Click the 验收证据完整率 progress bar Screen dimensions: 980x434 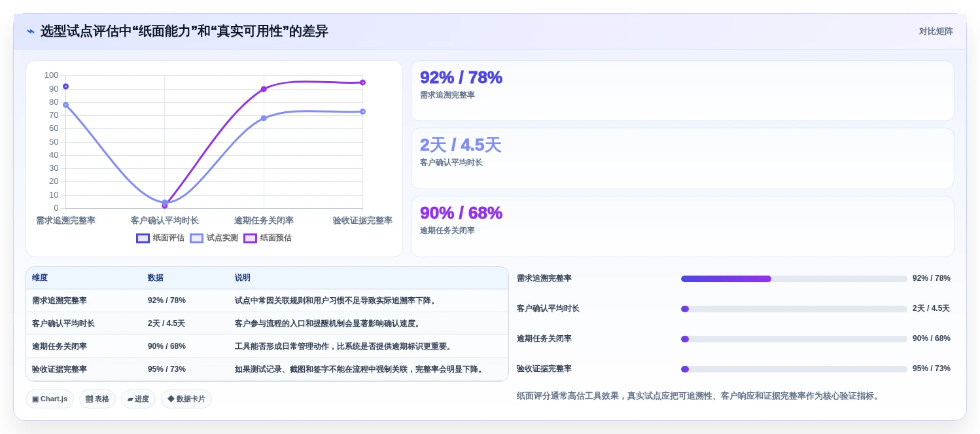tap(794, 369)
